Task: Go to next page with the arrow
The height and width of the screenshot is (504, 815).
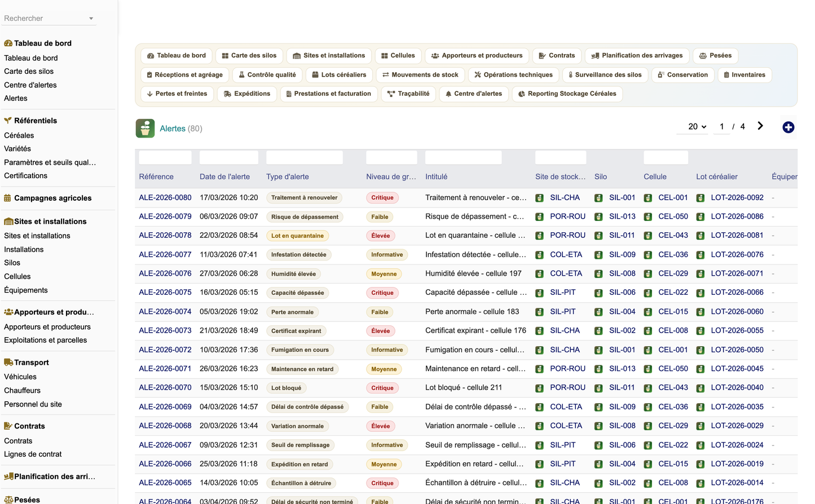Action: point(760,126)
